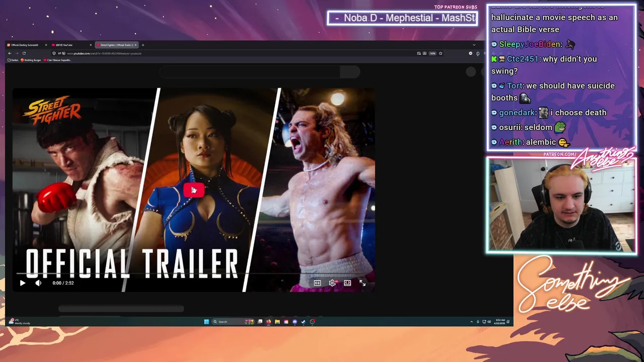The width and height of the screenshot is (644, 362).
Task: Enter fullscreen on the YouTube player
Action: [362, 283]
